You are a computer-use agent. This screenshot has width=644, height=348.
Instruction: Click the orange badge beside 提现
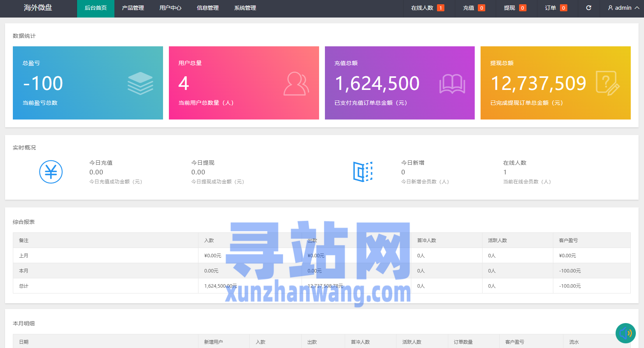(x=523, y=8)
